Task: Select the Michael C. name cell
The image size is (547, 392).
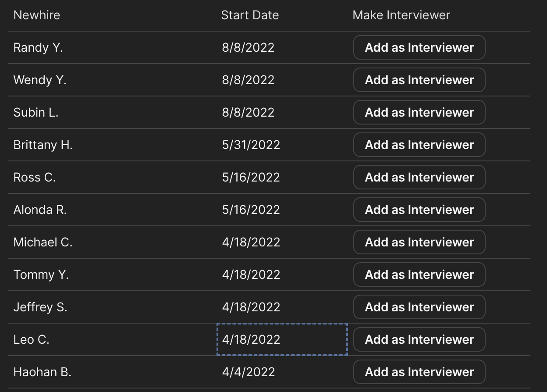Action: click(43, 242)
